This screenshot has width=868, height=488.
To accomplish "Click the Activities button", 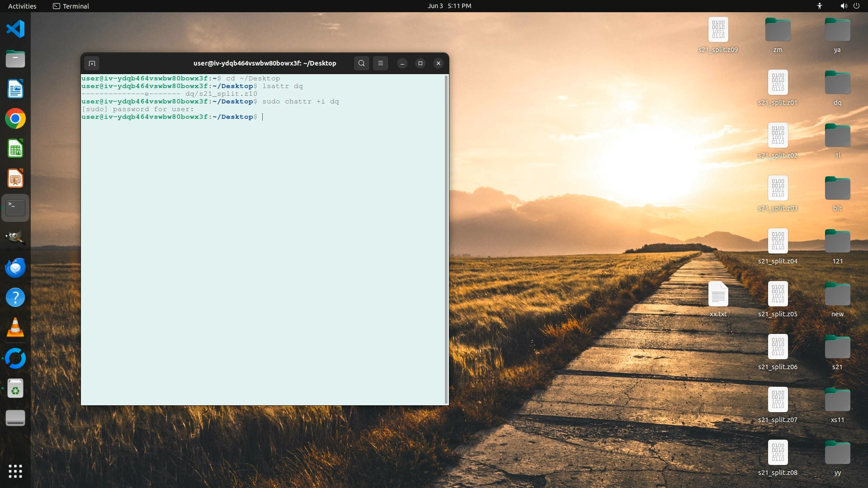I will 22,6.
